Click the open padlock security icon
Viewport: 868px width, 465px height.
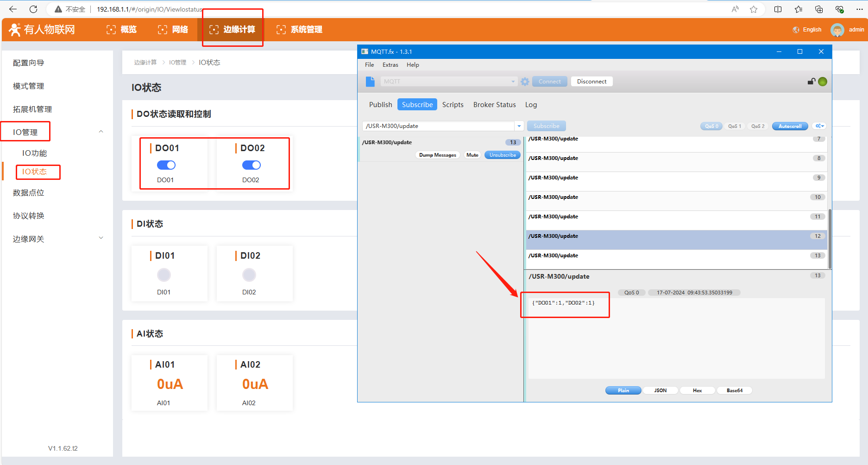[x=811, y=82]
